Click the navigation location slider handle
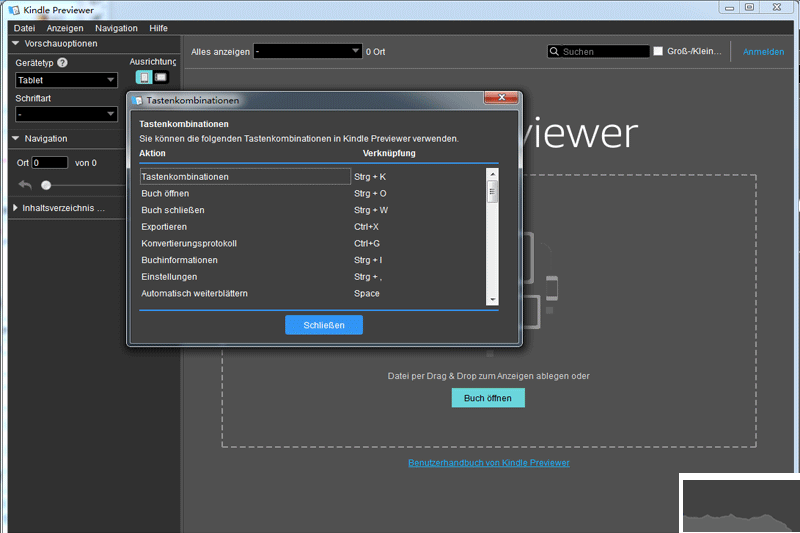The image size is (800, 533). [x=46, y=185]
